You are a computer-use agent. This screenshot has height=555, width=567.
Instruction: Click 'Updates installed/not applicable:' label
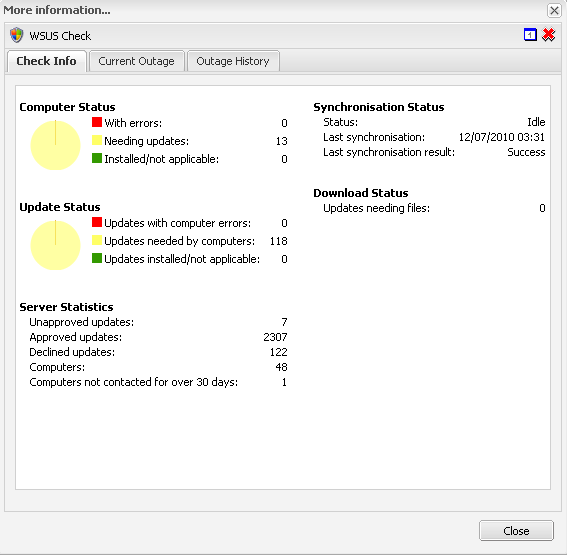[182, 259]
